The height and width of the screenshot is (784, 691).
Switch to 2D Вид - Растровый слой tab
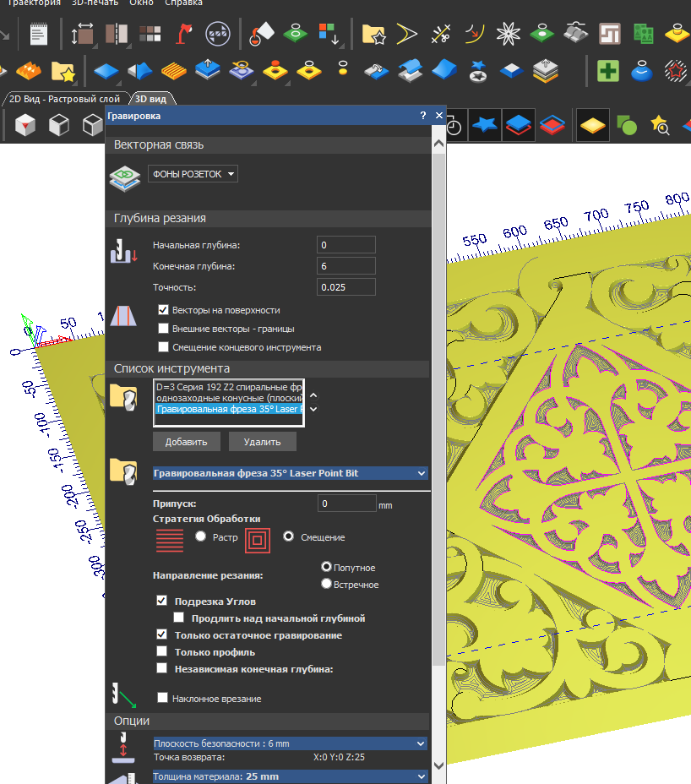[x=65, y=99]
